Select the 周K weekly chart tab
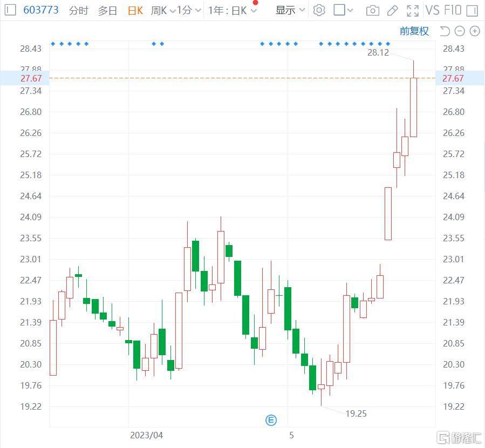Image resolution: width=485 pixels, height=448 pixels. click(x=160, y=10)
